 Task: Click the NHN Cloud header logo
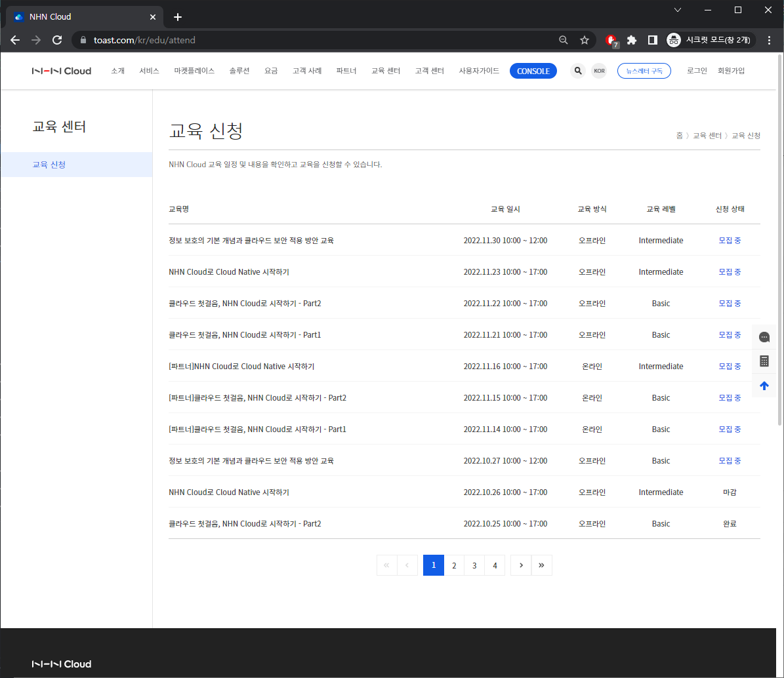click(62, 71)
